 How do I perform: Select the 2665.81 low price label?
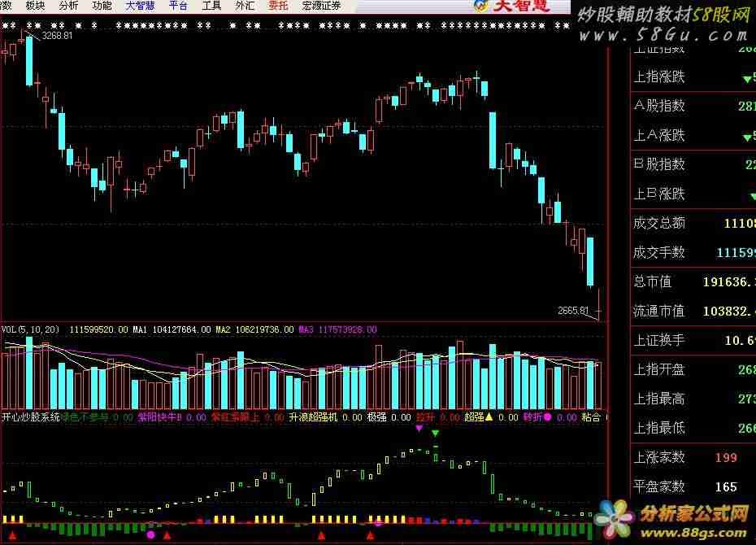[x=573, y=311]
